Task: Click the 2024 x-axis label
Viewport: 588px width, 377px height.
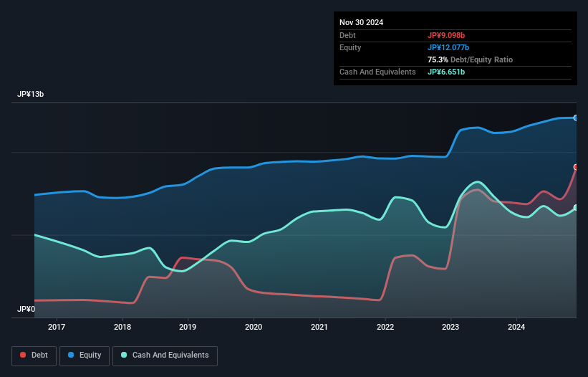Action: [x=516, y=327]
